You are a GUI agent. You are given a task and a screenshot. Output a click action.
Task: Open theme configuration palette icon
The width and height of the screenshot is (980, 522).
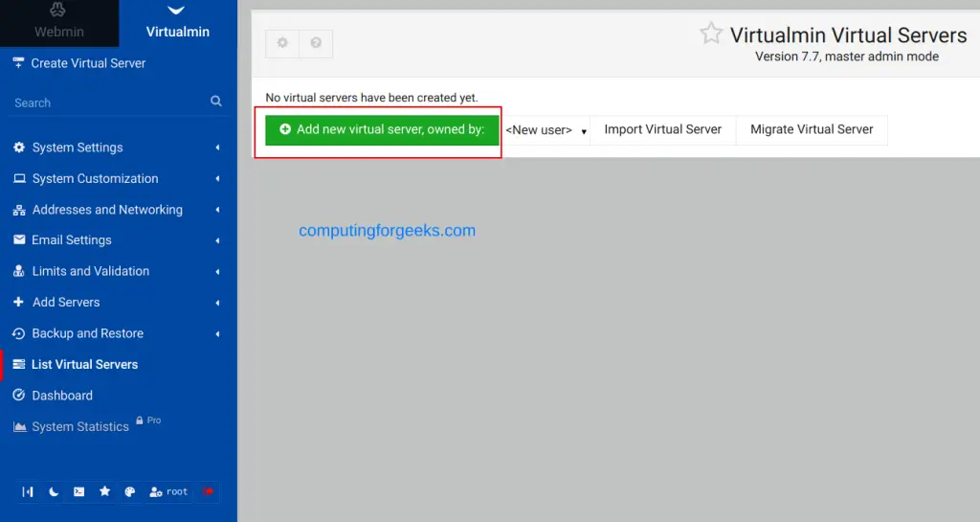130,492
